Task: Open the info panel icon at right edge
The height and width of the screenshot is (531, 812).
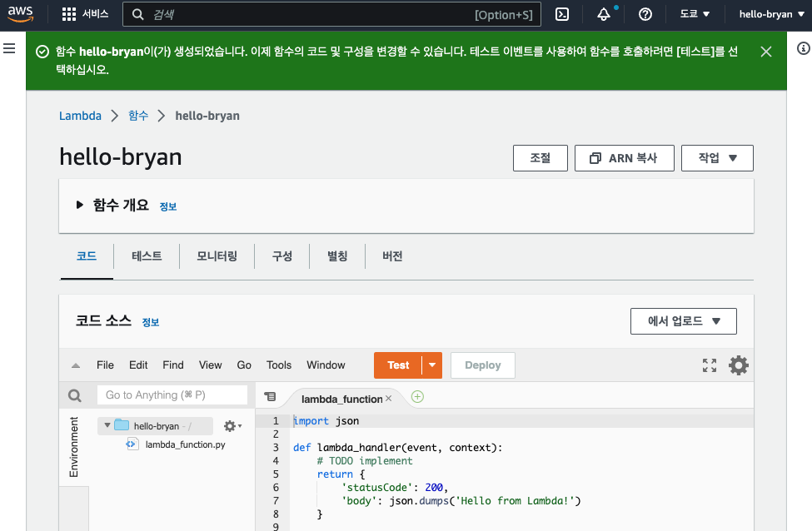Action: coord(803,48)
